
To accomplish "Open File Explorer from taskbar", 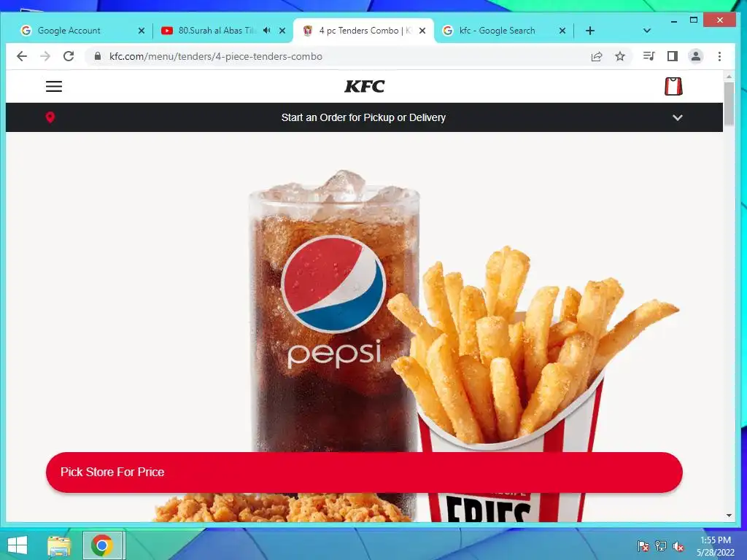I will click(59, 545).
